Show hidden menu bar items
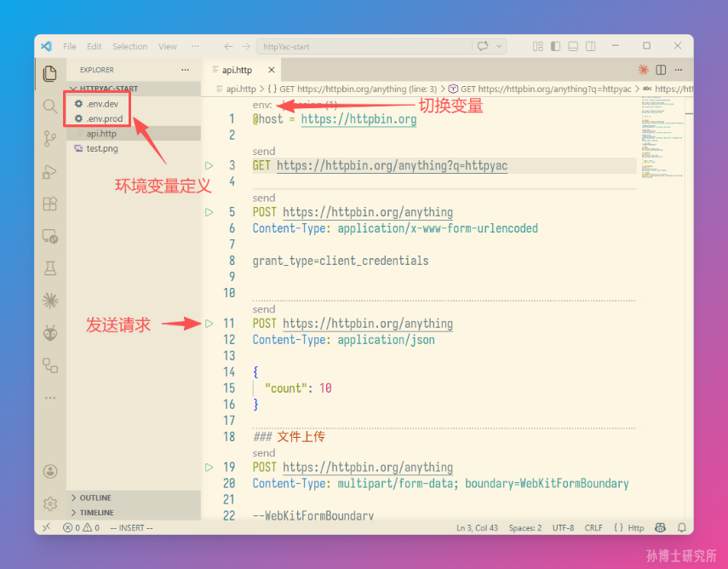Viewport: 728px width, 569px height. pos(195,47)
